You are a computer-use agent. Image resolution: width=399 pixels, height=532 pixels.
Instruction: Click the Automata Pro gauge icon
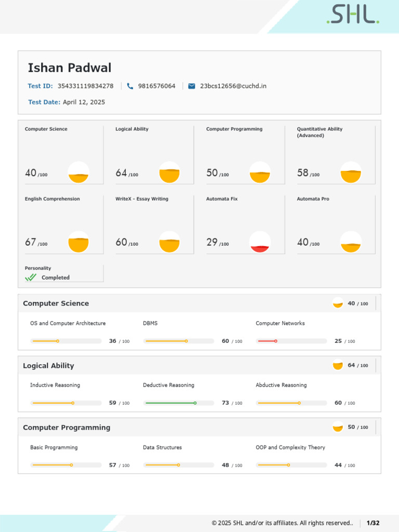351,242
